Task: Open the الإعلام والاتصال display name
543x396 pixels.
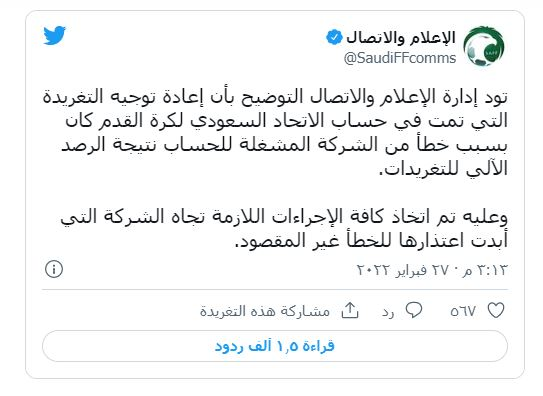Action: click(x=401, y=37)
